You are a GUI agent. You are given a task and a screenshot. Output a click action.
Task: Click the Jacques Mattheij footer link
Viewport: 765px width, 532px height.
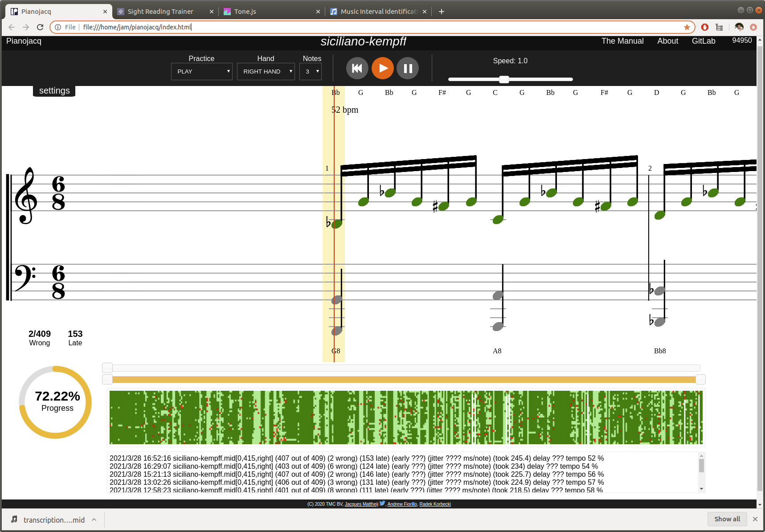click(361, 504)
